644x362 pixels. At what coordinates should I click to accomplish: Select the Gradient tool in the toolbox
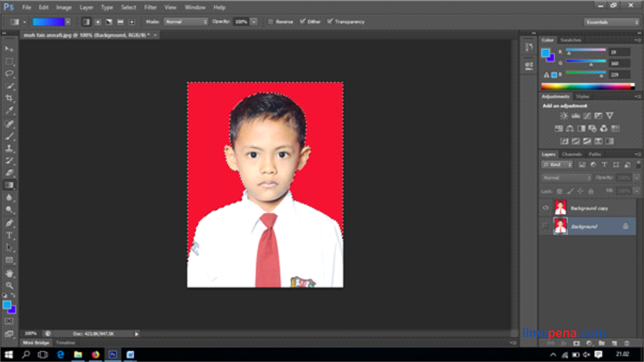pos(9,185)
